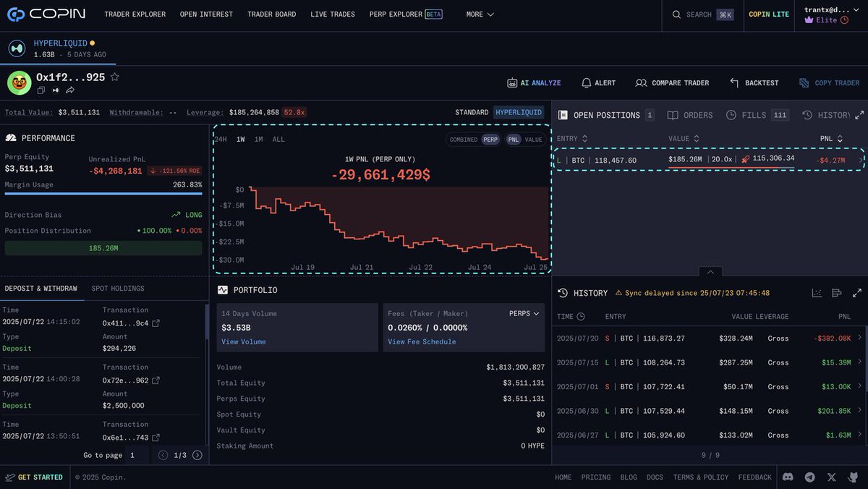Click the Copy Trader button

click(x=830, y=83)
